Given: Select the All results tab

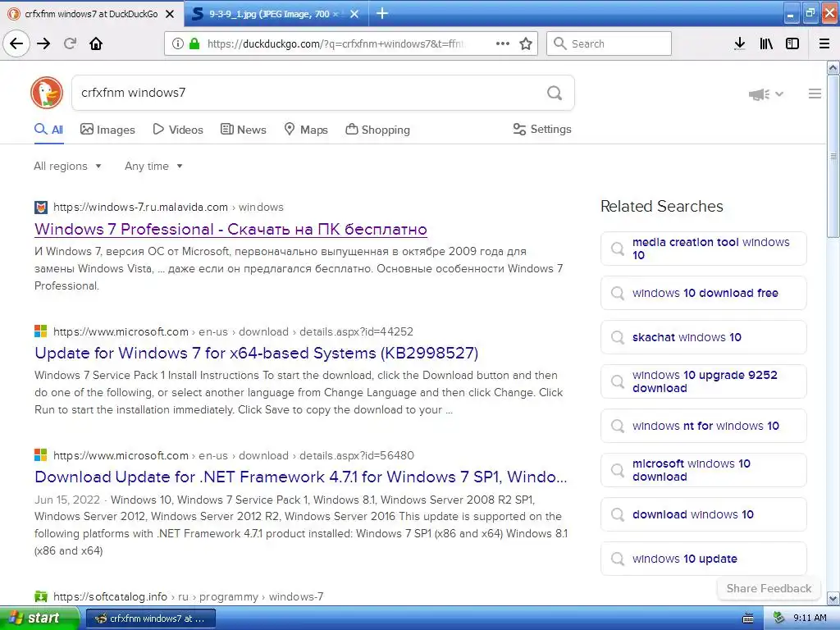Looking at the screenshot, I should click(48, 130).
